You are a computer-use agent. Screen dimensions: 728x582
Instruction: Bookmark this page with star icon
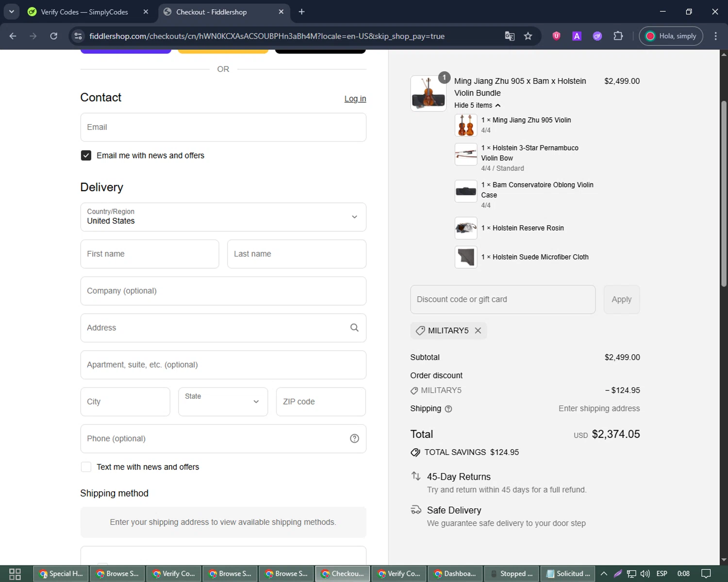528,36
